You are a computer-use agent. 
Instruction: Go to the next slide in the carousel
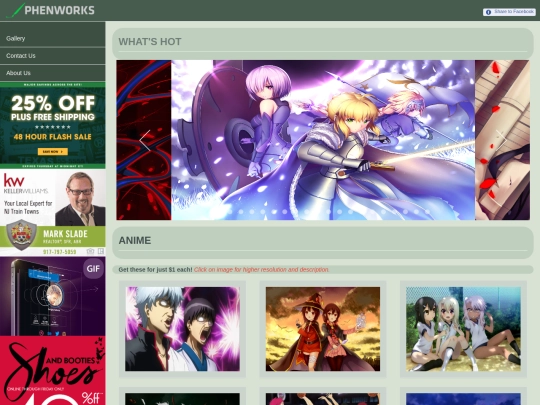[x=501, y=140]
